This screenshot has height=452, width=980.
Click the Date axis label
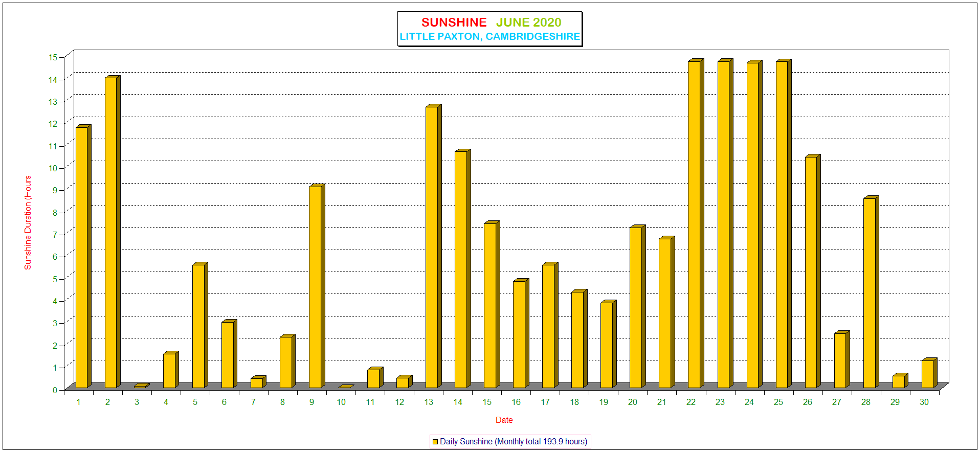tap(504, 420)
